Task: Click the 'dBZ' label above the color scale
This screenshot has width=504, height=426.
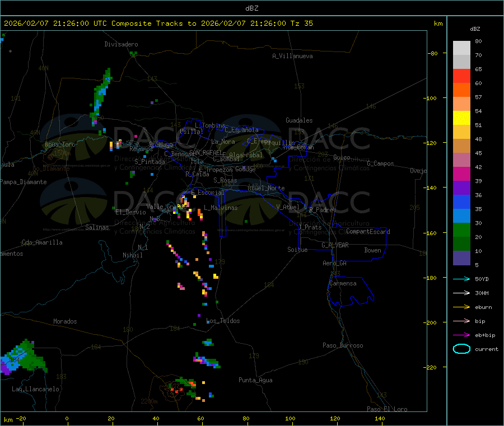Action: (475, 29)
